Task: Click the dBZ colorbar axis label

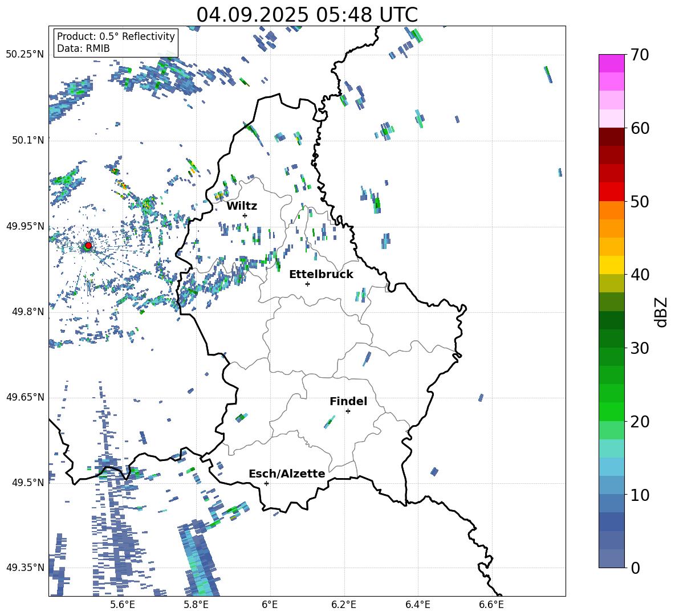Action: 662,312
